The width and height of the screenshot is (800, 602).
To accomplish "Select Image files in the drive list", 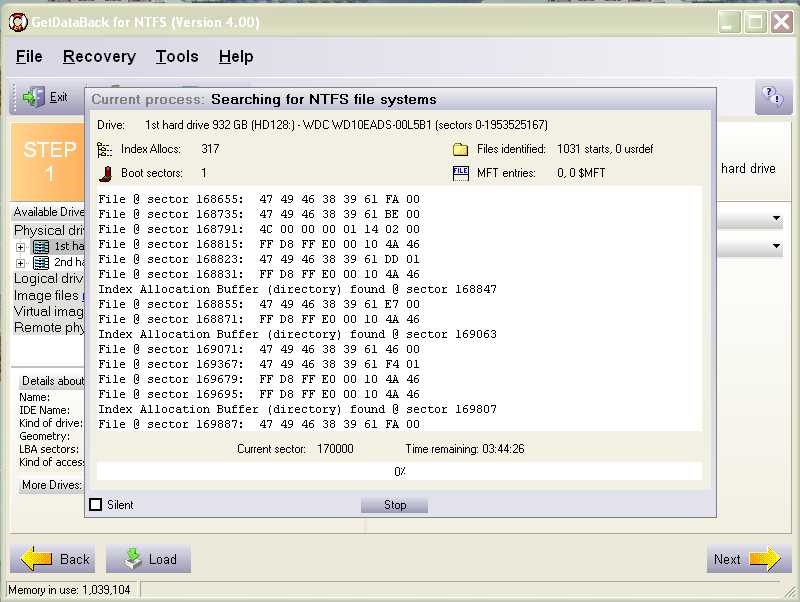I will click(x=48, y=295).
